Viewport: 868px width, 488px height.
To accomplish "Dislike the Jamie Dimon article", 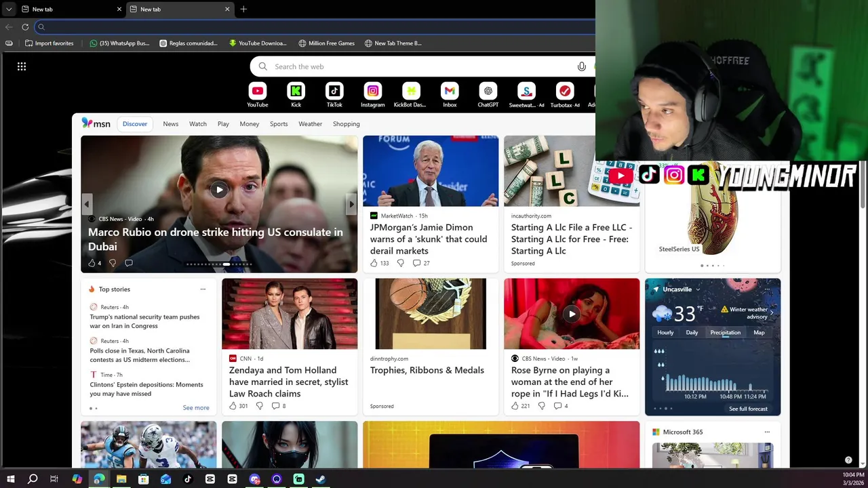I will click(400, 263).
